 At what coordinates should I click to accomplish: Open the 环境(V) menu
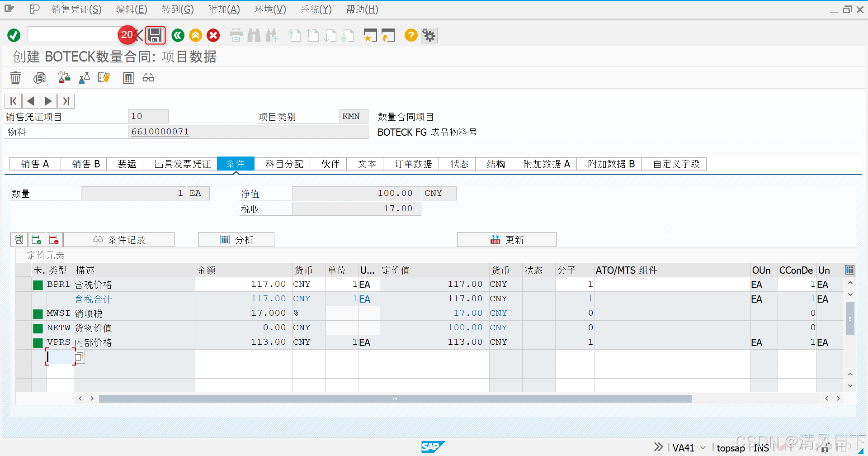(x=270, y=9)
